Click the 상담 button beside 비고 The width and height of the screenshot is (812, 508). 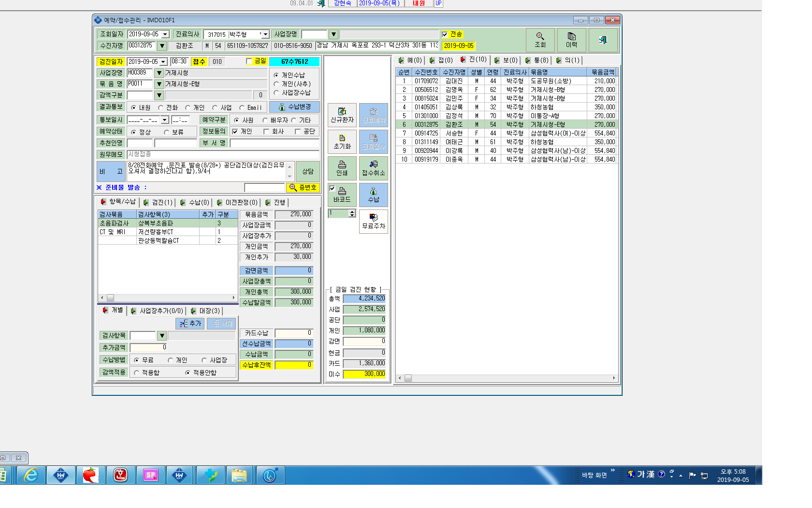[308, 171]
